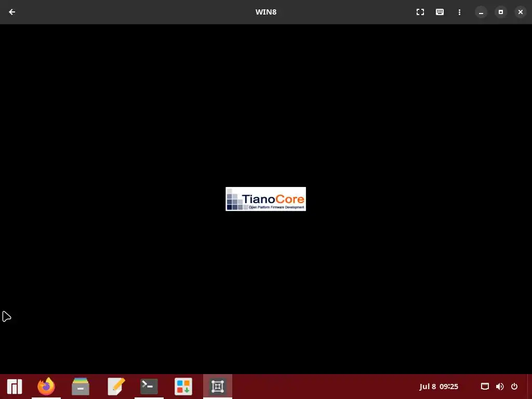This screenshot has width=532, height=399.
Task: Open the terminal from the taskbar
Action: [149, 387]
